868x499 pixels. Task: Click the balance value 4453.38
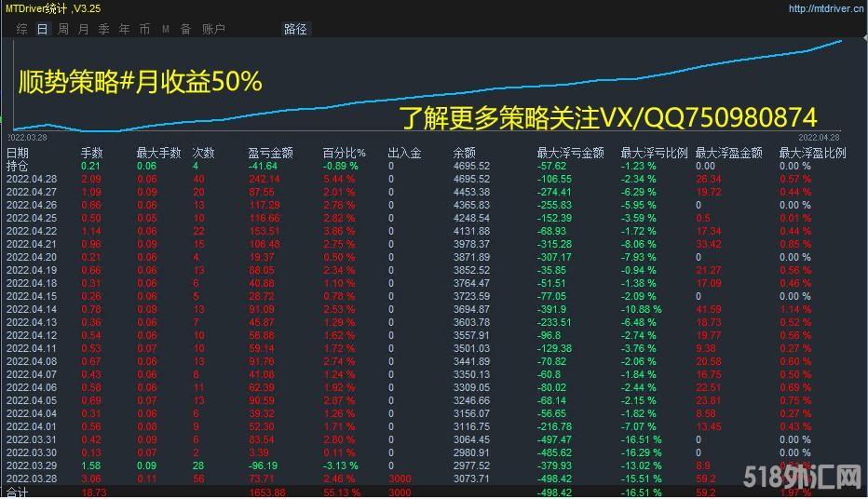(x=471, y=192)
